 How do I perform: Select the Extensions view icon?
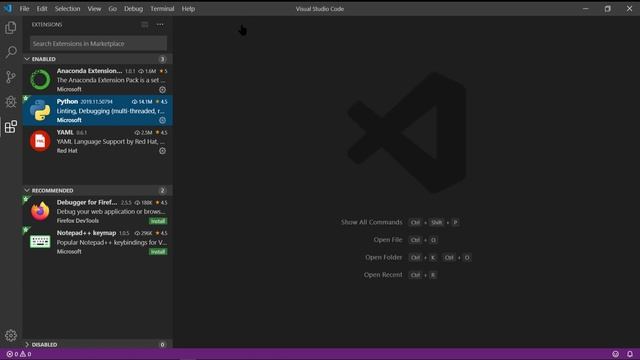coord(11,127)
